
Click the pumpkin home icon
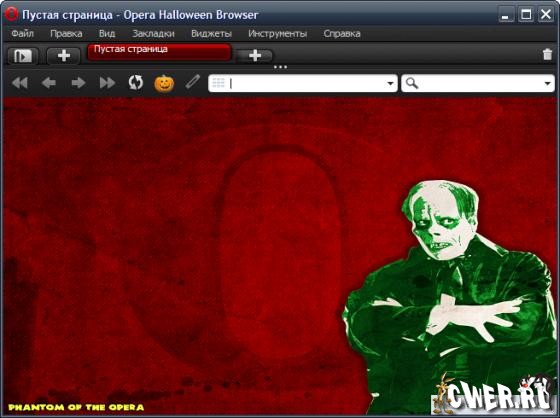point(164,84)
